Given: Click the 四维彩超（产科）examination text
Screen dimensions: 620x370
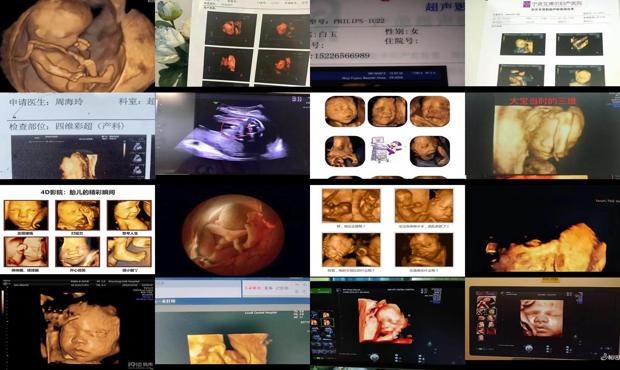Looking at the screenshot, I should pyautogui.click(x=89, y=126).
